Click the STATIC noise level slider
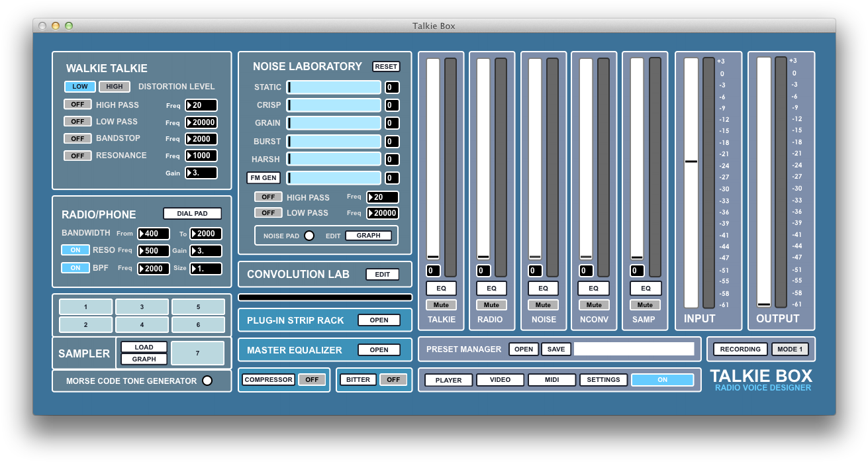 [334, 87]
